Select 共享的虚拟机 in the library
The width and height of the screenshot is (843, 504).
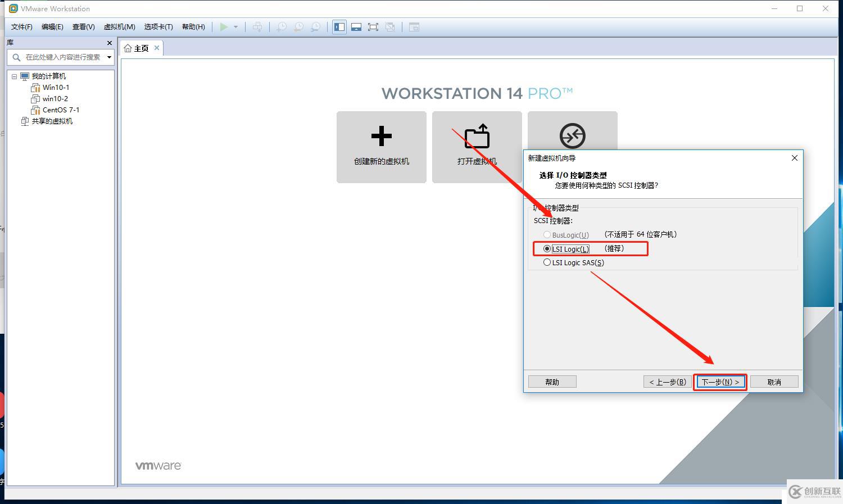point(52,121)
